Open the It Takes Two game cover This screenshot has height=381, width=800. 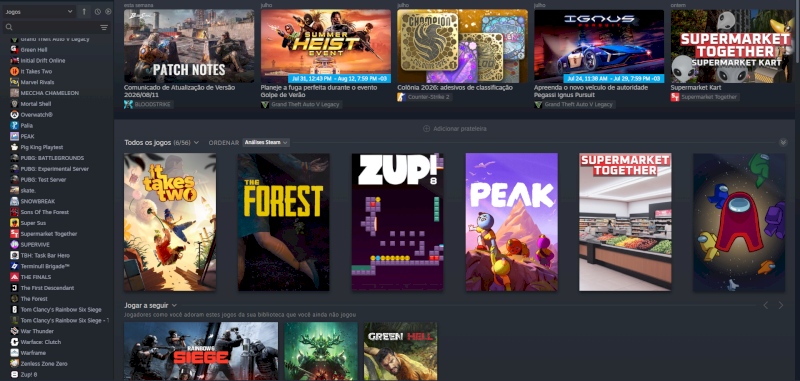(x=170, y=222)
